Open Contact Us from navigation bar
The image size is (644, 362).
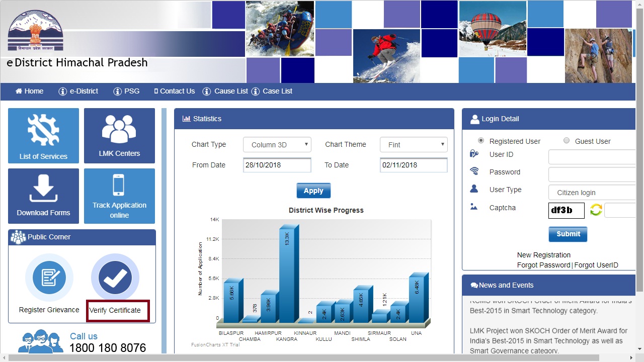[174, 92]
